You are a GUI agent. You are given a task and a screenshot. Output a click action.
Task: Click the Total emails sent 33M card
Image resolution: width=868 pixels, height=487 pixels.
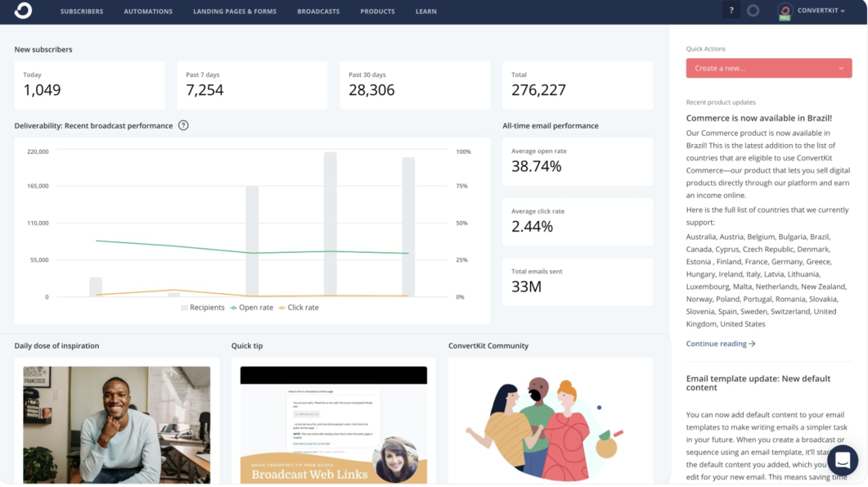[578, 282]
